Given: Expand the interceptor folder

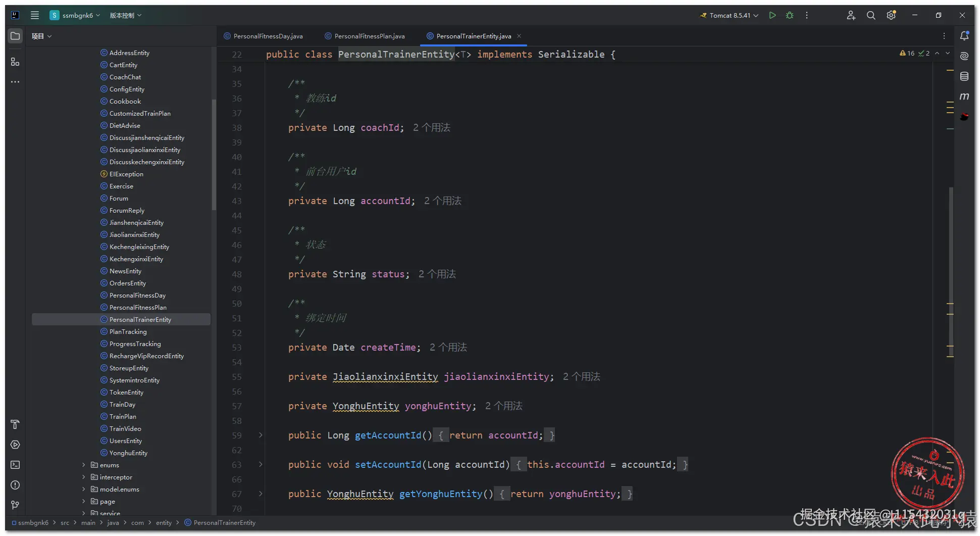Looking at the screenshot, I should tap(84, 477).
